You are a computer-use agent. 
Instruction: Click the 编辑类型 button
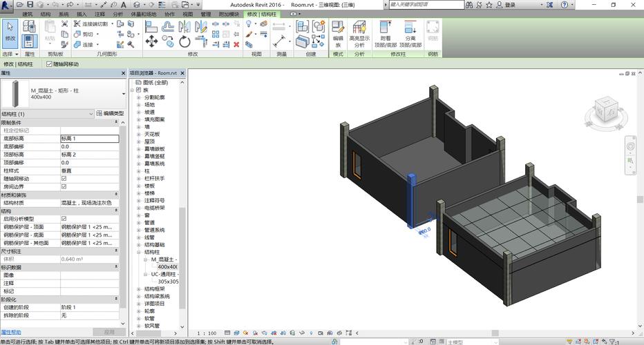(110, 114)
